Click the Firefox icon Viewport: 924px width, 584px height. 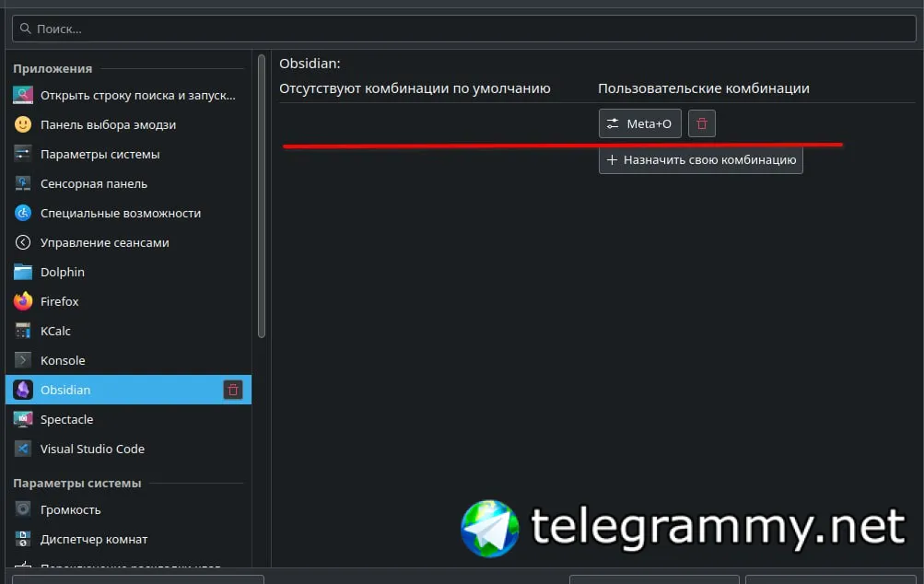pos(23,301)
